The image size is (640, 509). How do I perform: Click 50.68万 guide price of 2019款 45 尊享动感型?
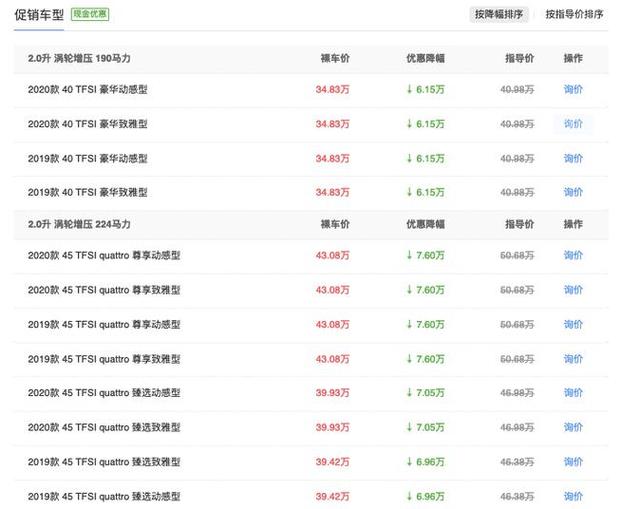(x=517, y=325)
